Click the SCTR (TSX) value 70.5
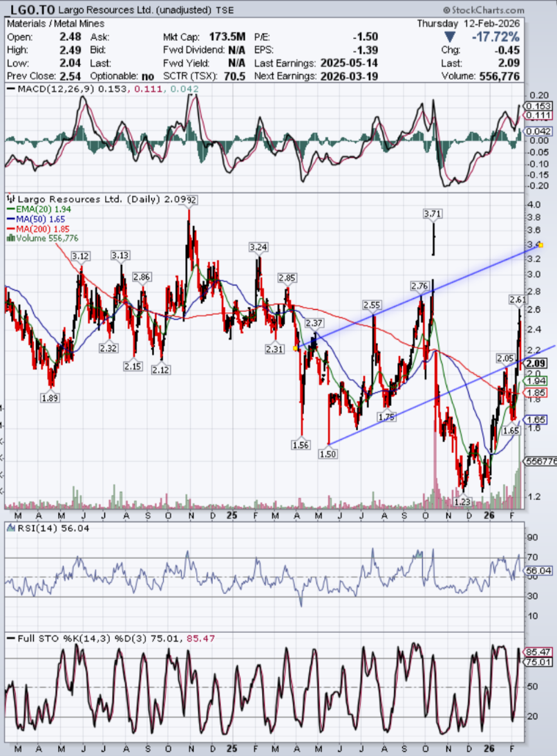The image size is (557, 756). point(234,76)
